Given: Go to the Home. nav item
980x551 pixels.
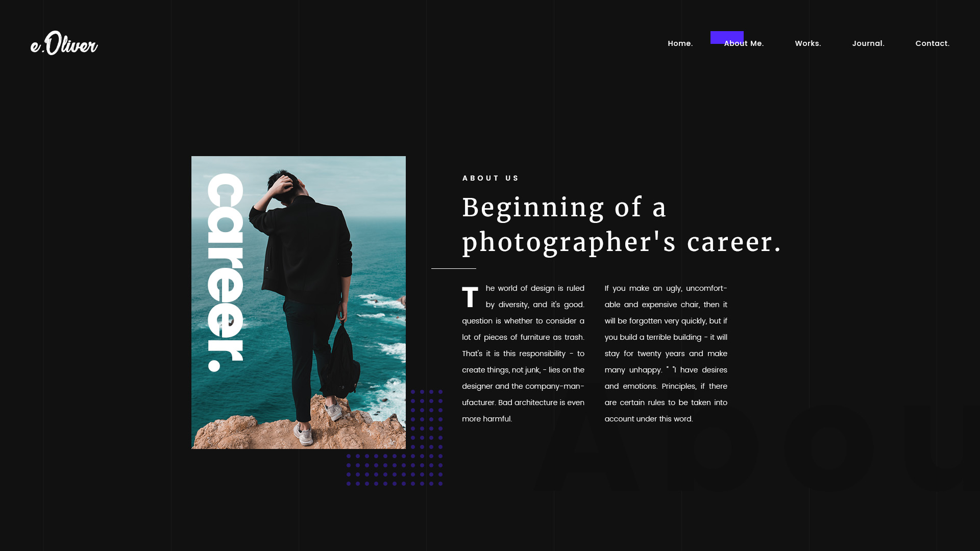Looking at the screenshot, I should [680, 43].
